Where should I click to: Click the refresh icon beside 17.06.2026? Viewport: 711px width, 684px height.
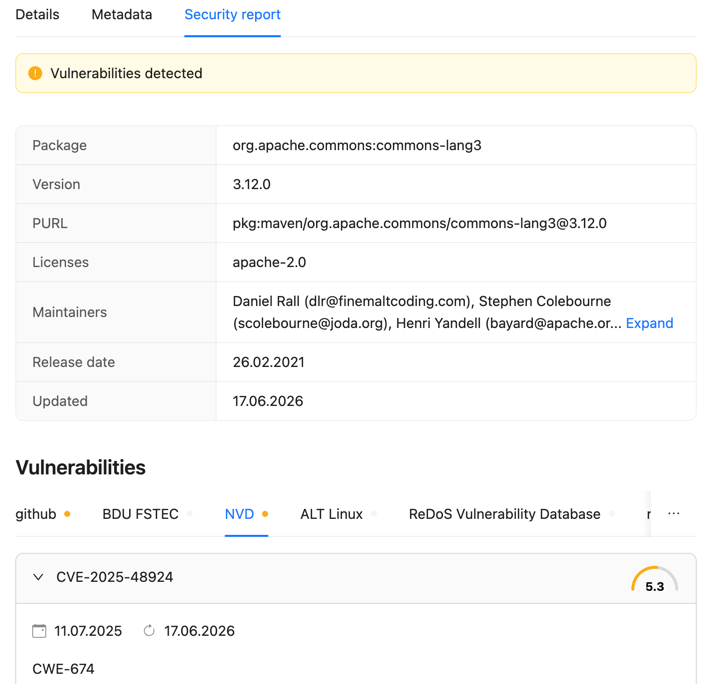[x=149, y=631]
